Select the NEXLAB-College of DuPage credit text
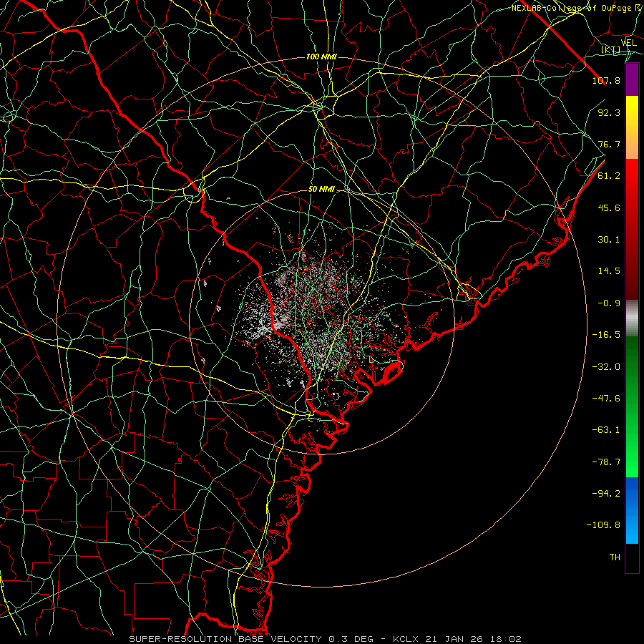The image size is (644, 644). [x=577, y=8]
